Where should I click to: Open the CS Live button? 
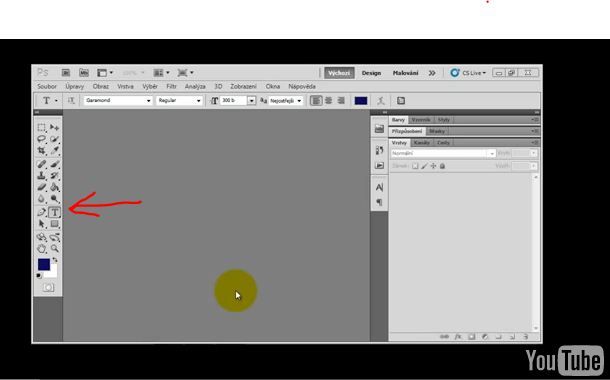[x=468, y=73]
